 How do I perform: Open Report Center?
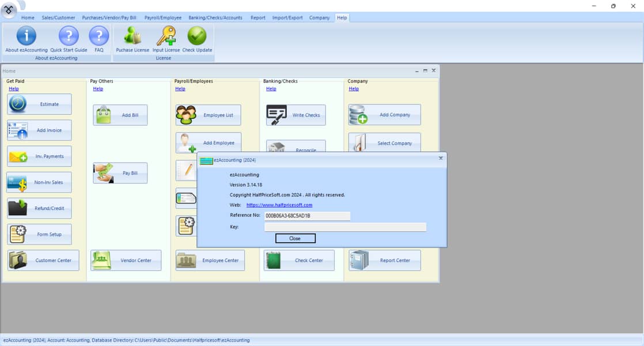pos(385,260)
